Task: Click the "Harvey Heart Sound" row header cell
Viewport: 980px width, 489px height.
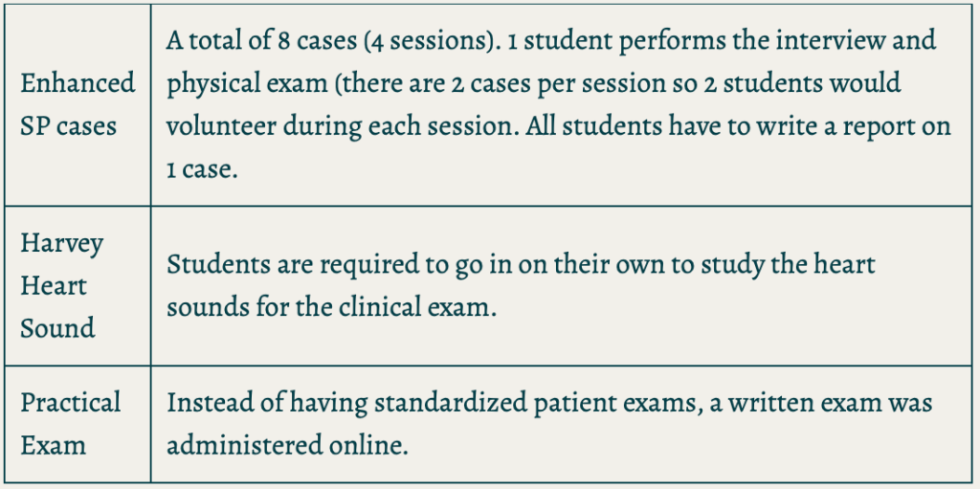Action: click(77, 285)
